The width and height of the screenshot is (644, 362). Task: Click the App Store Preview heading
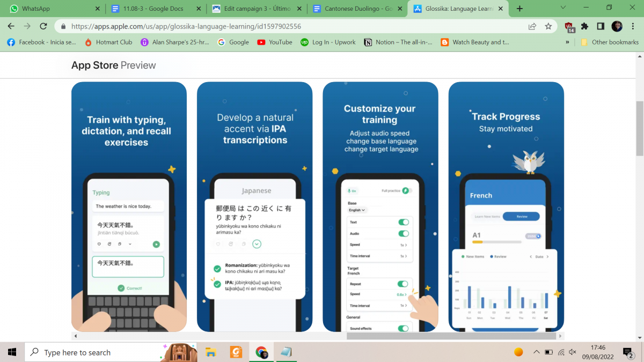pos(113,65)
